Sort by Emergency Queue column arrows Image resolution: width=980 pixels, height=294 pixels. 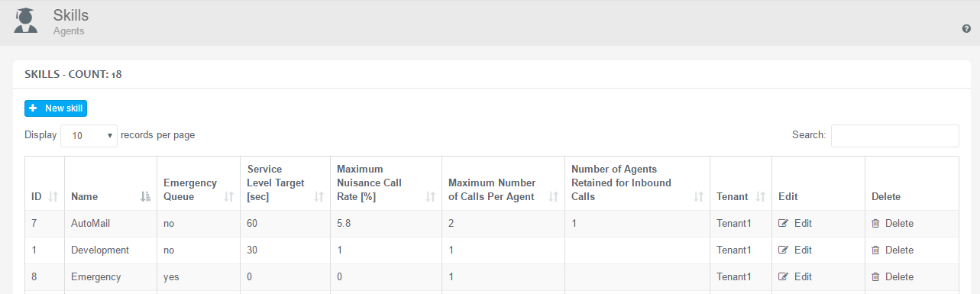(228, 196)
